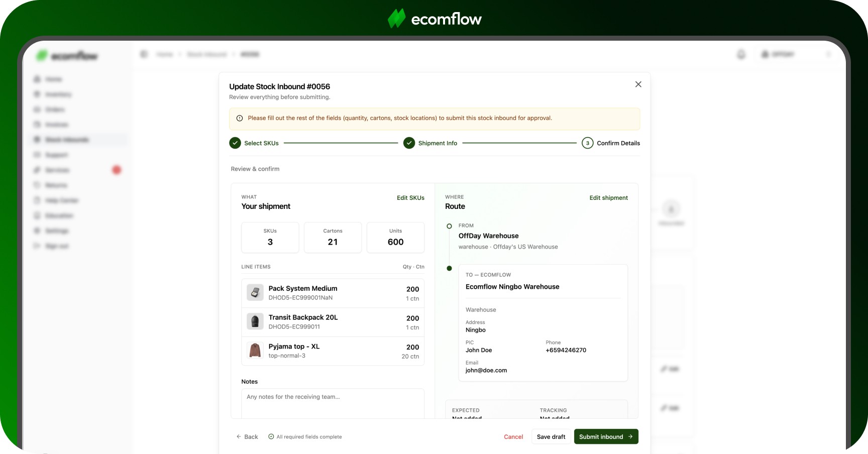Click the info icon in the warning banner
This screenshot has width=868, height=454.
[240, 119]
